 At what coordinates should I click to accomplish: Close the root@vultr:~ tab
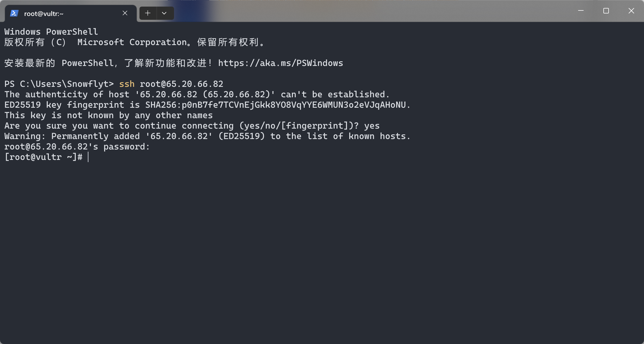click(125, 13)
